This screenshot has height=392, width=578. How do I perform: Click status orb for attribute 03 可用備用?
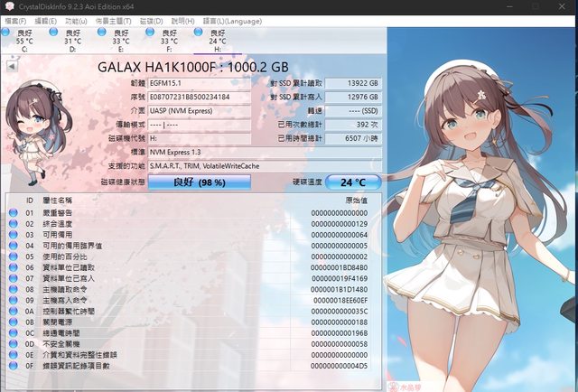14,235
